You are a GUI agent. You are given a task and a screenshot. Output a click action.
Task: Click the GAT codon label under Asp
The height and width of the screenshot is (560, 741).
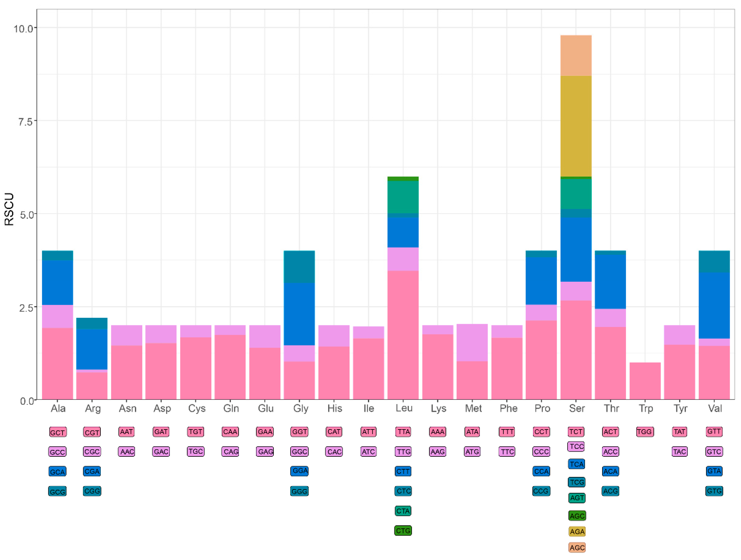[x=161, y=432]
